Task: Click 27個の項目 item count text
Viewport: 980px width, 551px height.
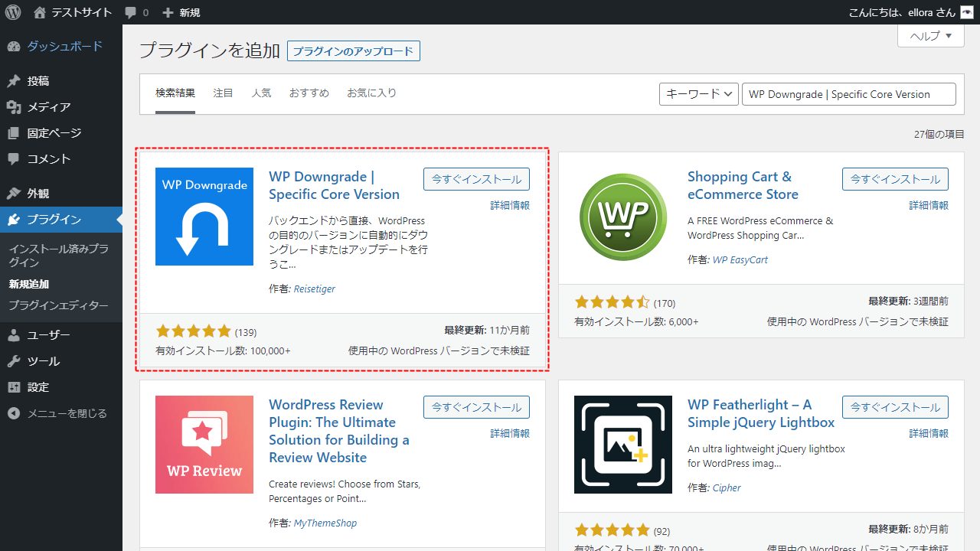Action: tap(939, 134)
